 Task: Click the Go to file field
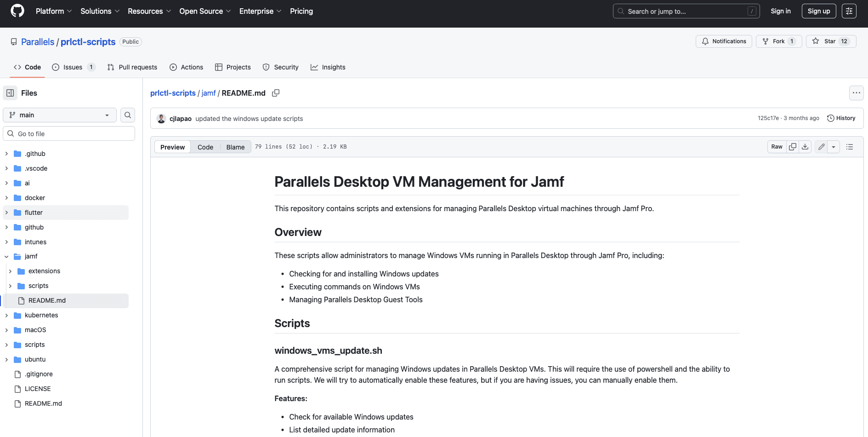pyautogui.click(x=68, y=133)
